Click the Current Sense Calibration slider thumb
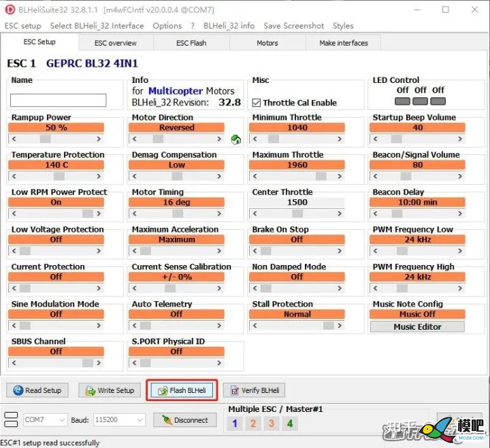490x448 pixels. pos(170,288)
